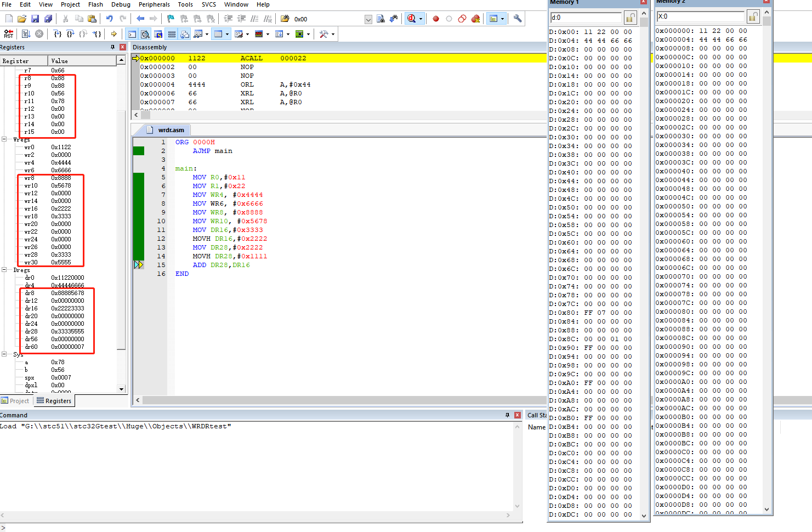Click the Incremental Find icon
The image size is (812, 532).
(393, 19)
